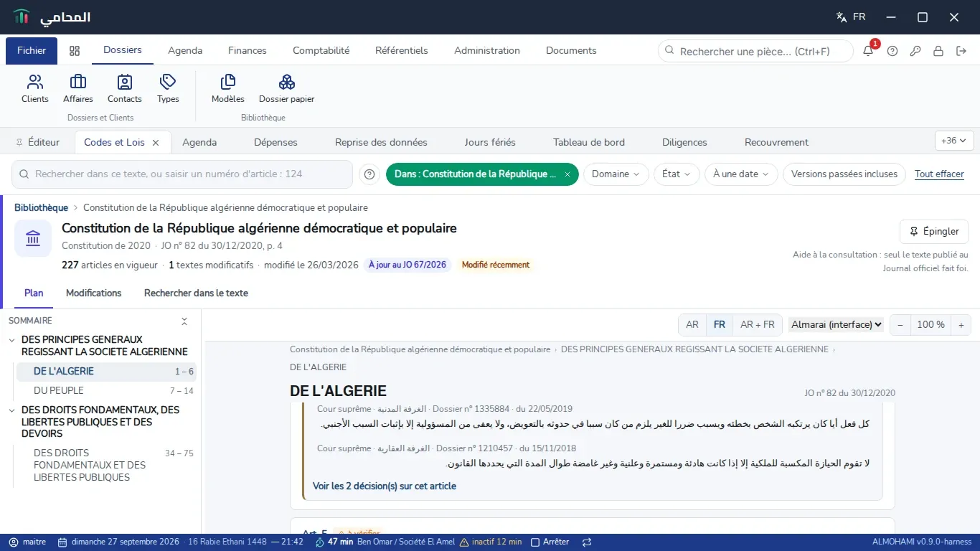Image resolution: width=980 pixels, height=551 pixels.
Task: Collapse the Sommaire panel using its arrows icon
Action: coord(184,321)
